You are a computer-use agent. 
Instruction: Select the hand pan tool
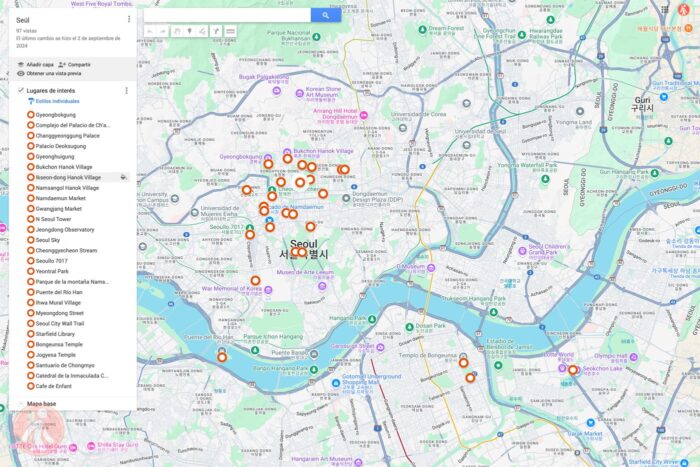(177, 31)
